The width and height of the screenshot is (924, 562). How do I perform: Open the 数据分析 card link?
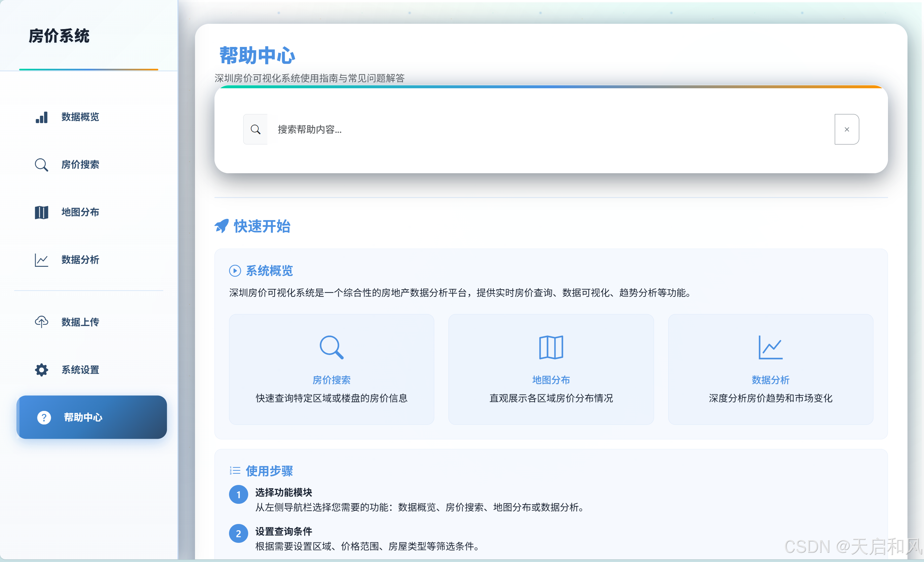[771, 380]
